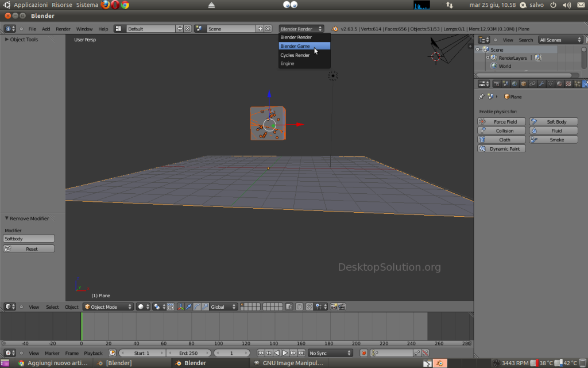Enable Soft Body physics

point(553,122)
